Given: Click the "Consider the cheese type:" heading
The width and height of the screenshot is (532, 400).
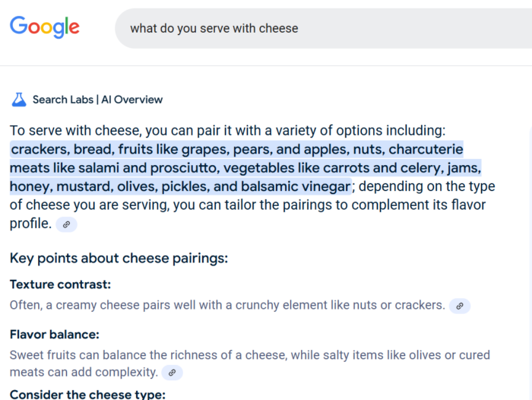Looking at the screenshot, I should pos(87,395).
